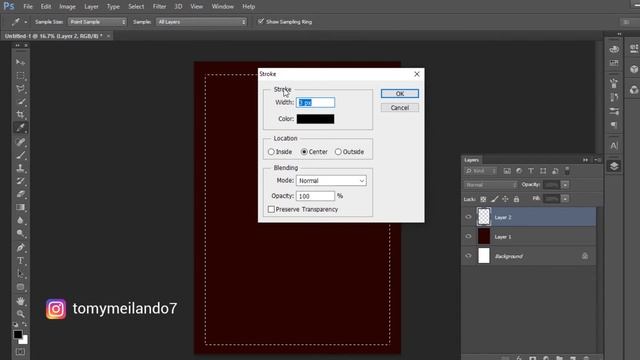
Task: Select the Brush tool
Action: [20, 155]
